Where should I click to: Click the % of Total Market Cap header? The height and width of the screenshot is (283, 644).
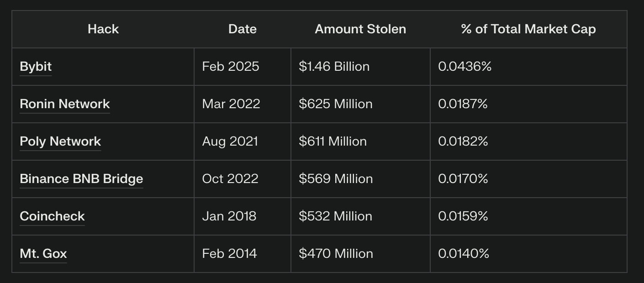click(x=528, y=29)
